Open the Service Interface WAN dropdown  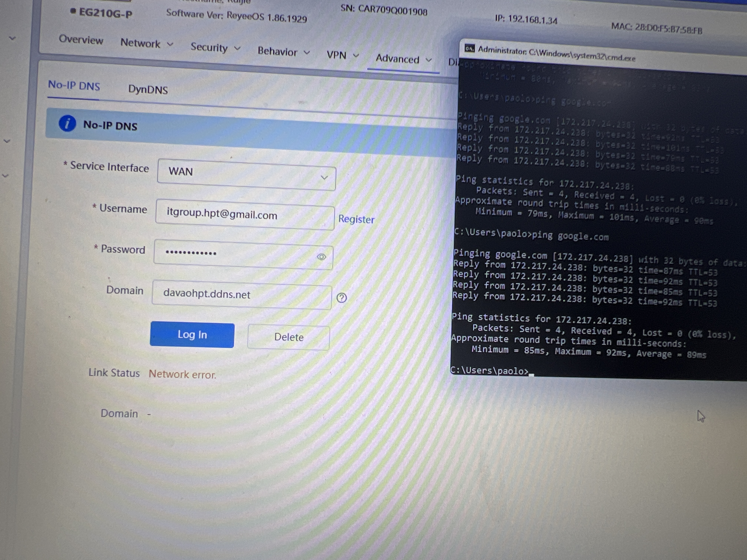pyautogui.click(x=247, y=175)
